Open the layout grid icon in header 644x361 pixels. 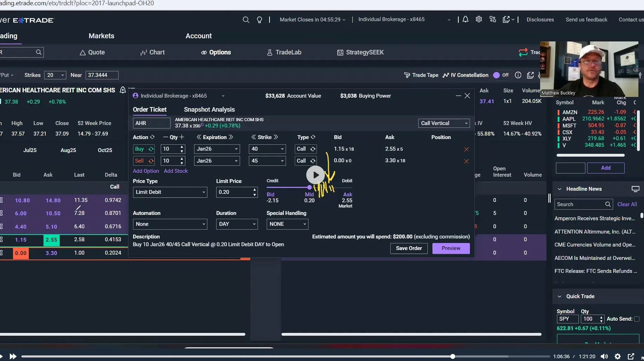[493, 19]
